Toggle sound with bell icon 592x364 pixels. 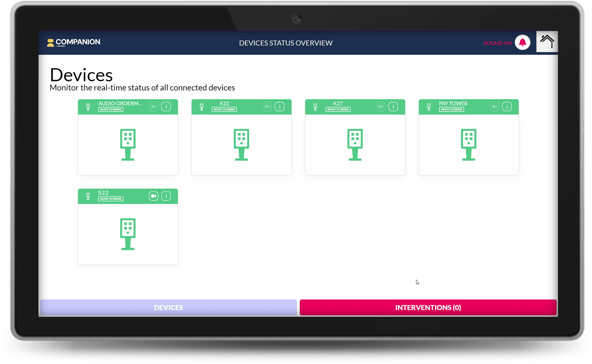(522, 43)
